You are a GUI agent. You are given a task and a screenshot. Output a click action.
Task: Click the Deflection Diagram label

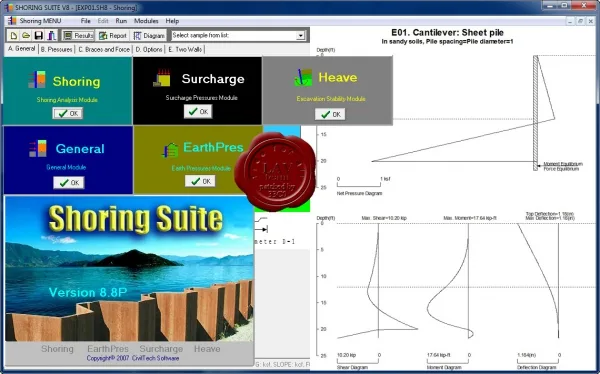[536, 367]
